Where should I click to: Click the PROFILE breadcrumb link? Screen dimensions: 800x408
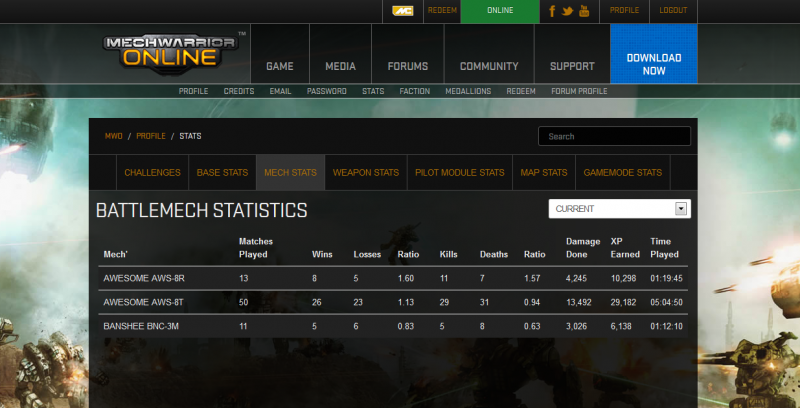coord(151,135)
